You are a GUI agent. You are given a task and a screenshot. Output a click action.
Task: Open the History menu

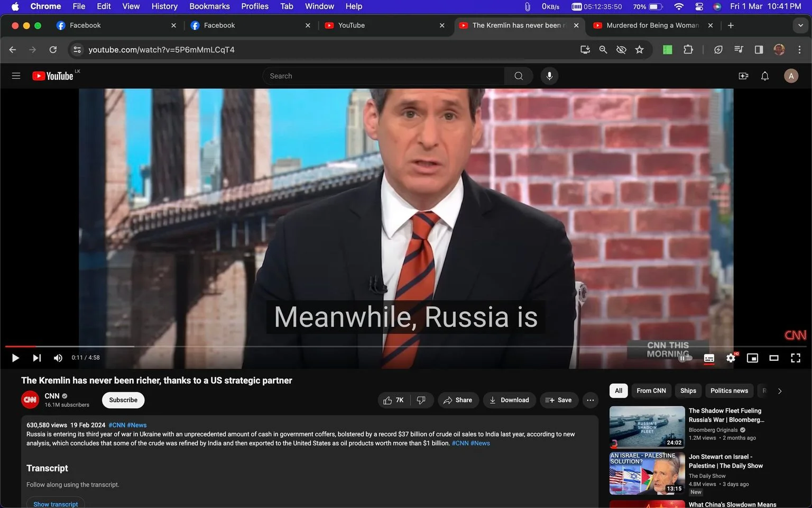[x=164, y=6]
